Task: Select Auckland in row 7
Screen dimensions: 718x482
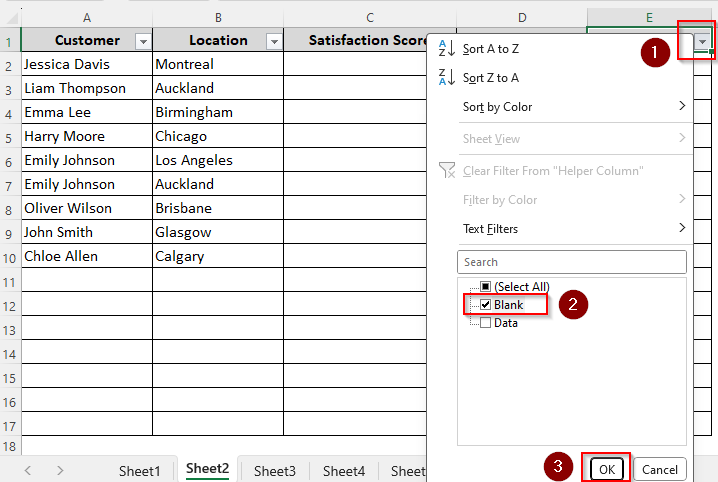Action: [x=218, y=184]
